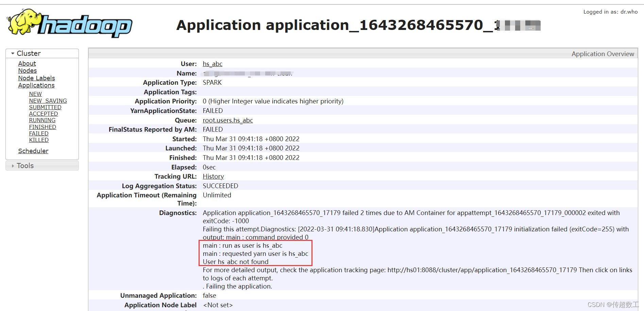Open the Scheduler page

coord(33,151)
